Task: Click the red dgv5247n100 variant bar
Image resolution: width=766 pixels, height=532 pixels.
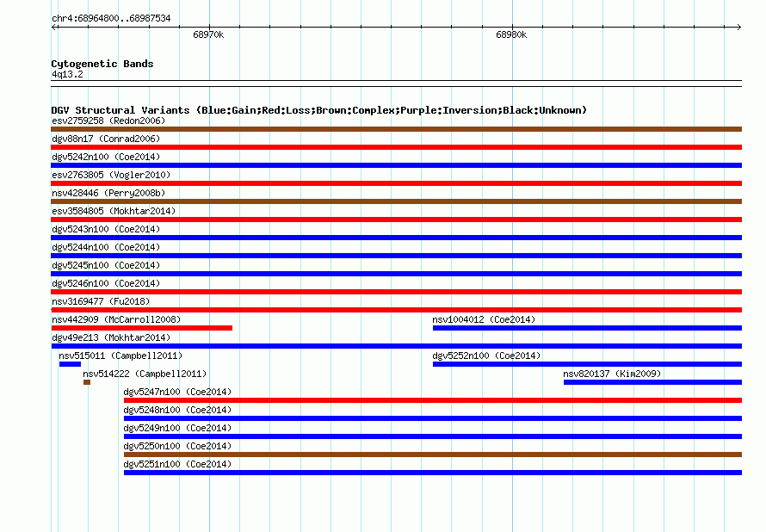Action: click(x=433, y=400)
